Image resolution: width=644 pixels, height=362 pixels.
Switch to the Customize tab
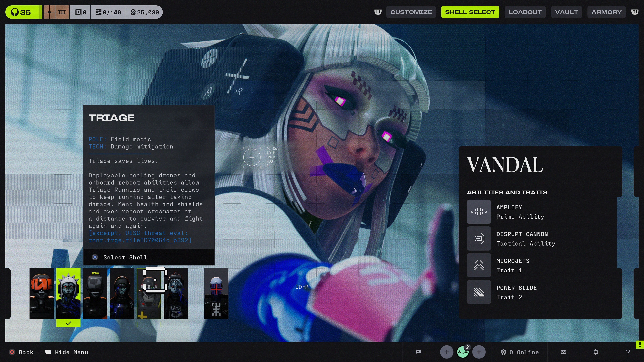411,12
